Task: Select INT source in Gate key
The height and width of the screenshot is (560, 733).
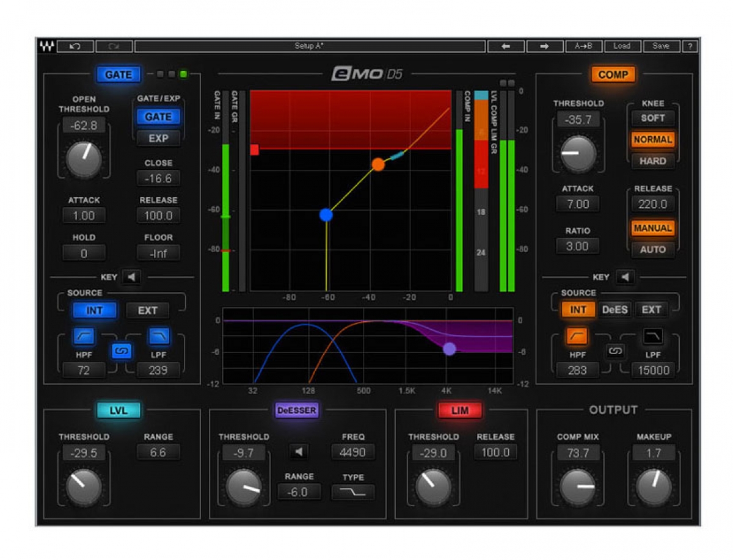Action: (95, 310)
